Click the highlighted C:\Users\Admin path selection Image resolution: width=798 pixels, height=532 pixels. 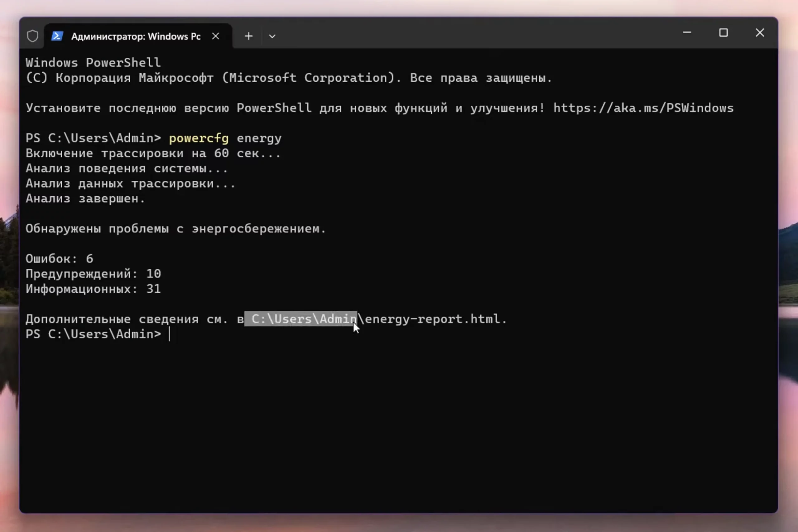coord(300,319)
